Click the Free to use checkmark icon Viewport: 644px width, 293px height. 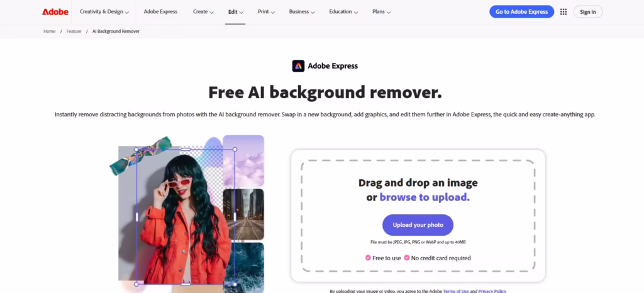tap(368, 258)
